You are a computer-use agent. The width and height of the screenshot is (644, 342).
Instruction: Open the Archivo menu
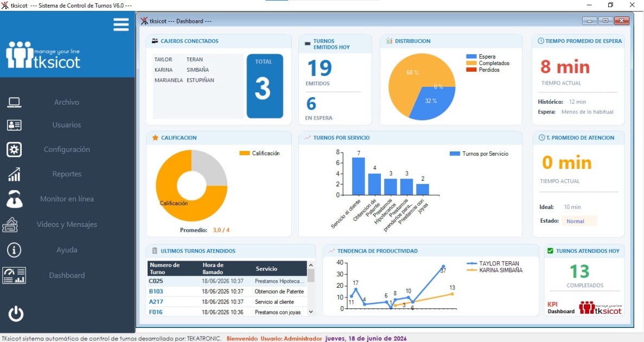point(67,103)
